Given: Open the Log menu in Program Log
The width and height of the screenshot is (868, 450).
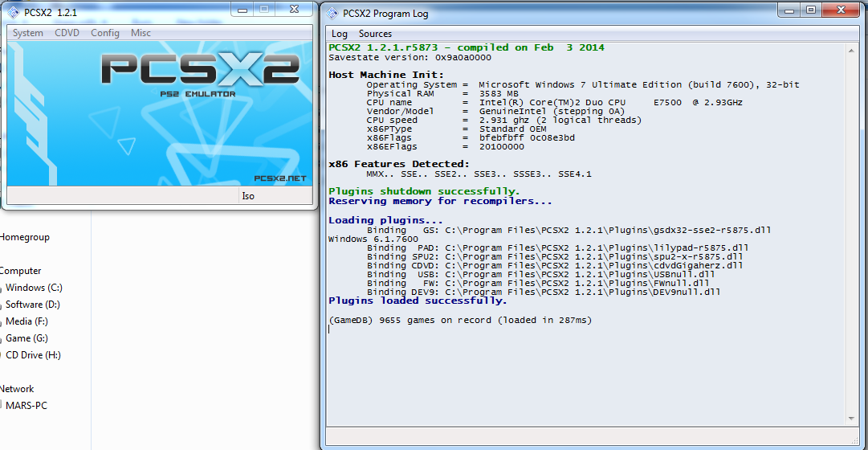Looking at the screenshot, I should (340, 34).
